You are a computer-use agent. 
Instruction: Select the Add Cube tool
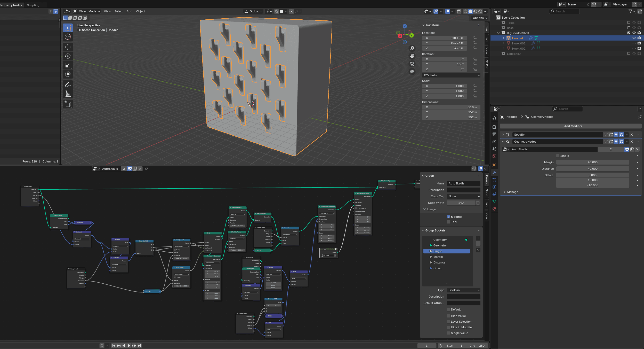point(68,104)
